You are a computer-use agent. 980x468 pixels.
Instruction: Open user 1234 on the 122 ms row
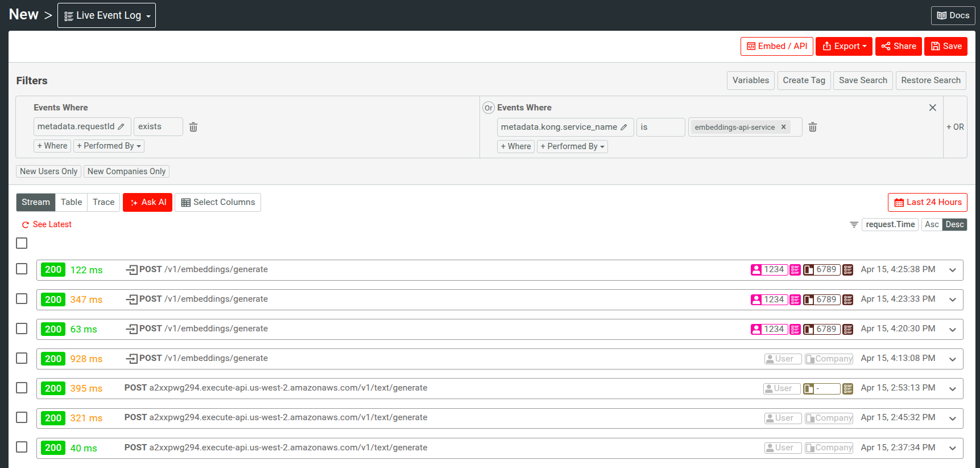[x=769, y=270]
